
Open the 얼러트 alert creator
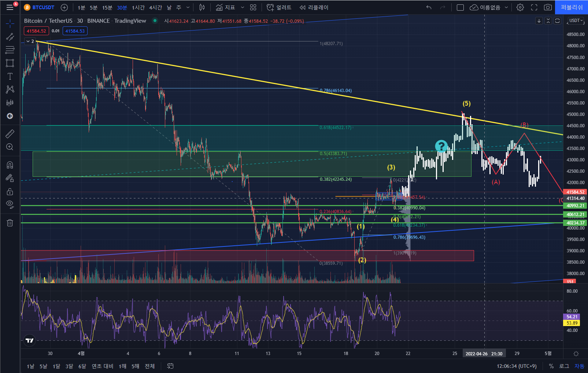[279, 7]
